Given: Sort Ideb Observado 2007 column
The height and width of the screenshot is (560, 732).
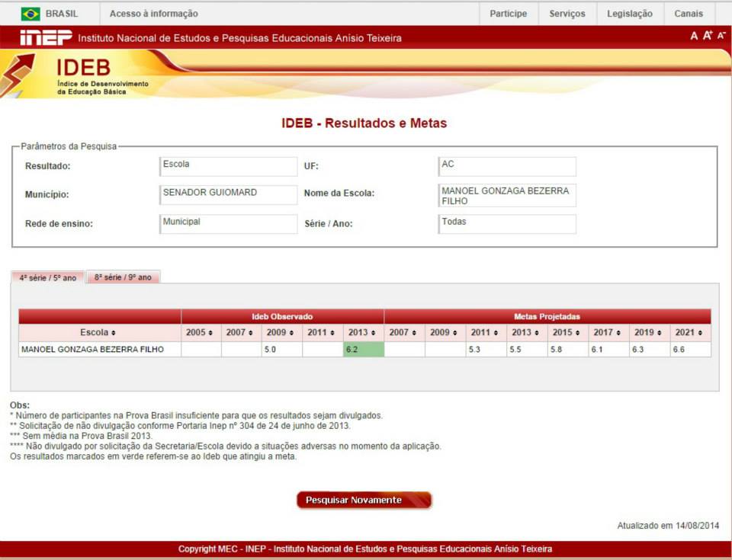Looking at the screenshot, I should click(x=251, y=333).
